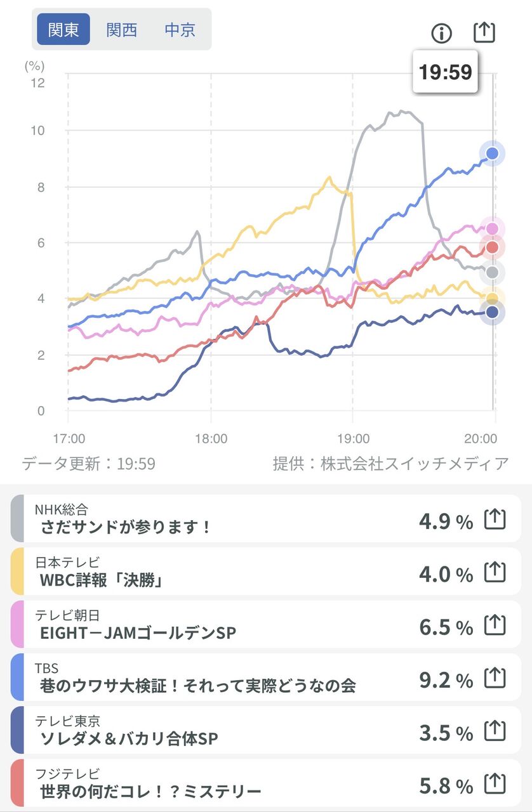Open the info icon at top right
Screen dimensions: 532x812
[x=441, y=32]
